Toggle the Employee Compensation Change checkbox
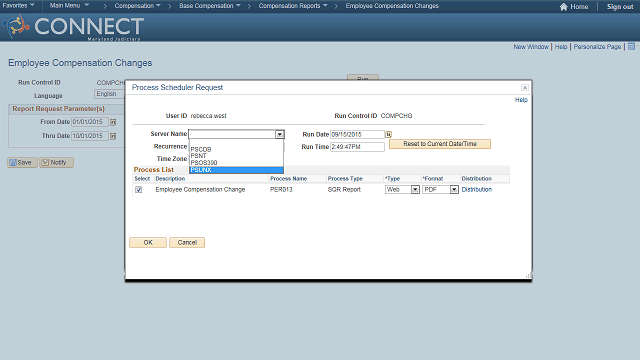Image resolution: width=640 pixels, height=360 pixels. (139, 190)
